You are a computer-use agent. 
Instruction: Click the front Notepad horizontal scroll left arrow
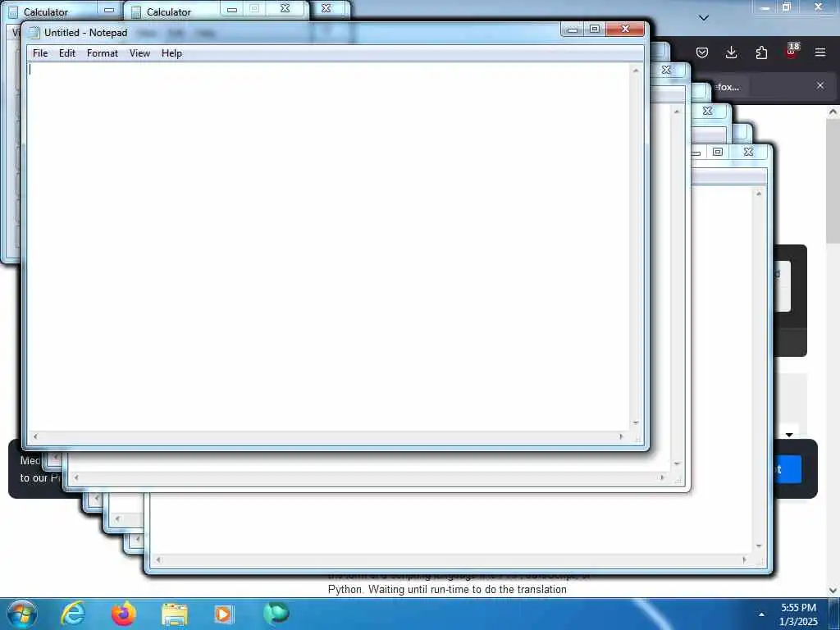pos(35,436)
